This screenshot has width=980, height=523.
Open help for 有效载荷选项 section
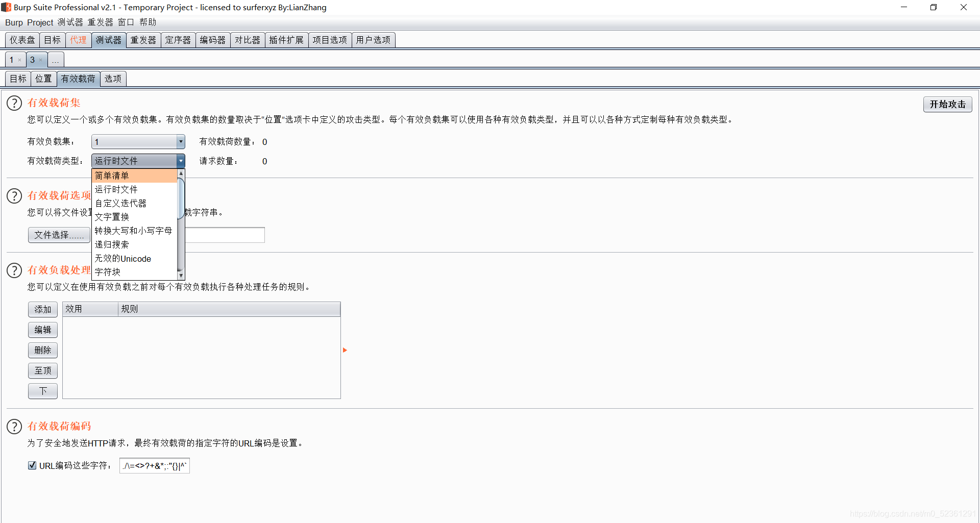pos(14,196)
